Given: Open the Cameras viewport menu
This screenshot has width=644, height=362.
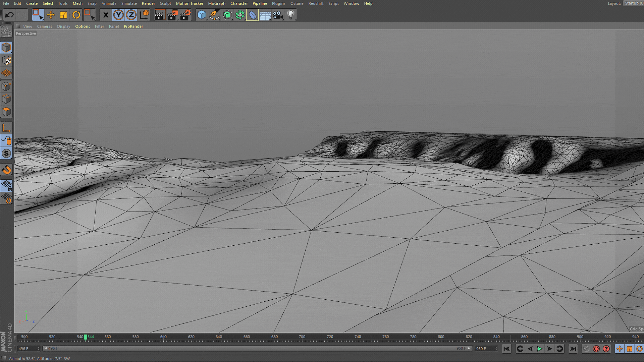Looking at the screenshot, I should click(45, 26).
